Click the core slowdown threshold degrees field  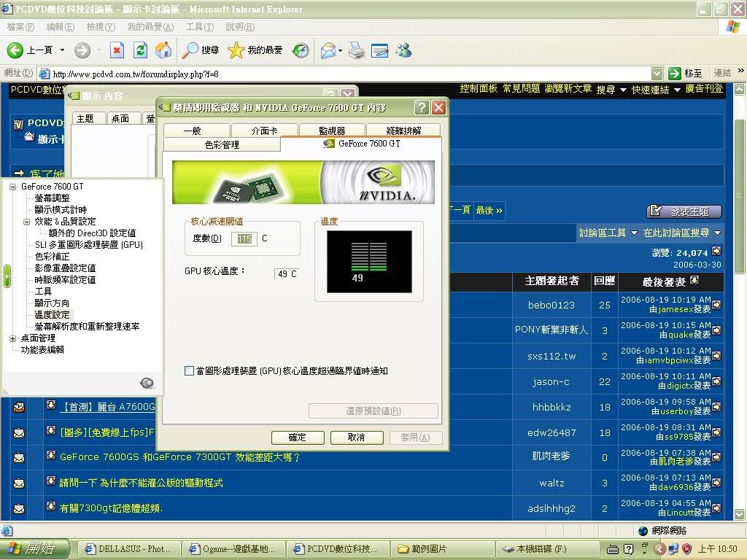coord(244,239)
